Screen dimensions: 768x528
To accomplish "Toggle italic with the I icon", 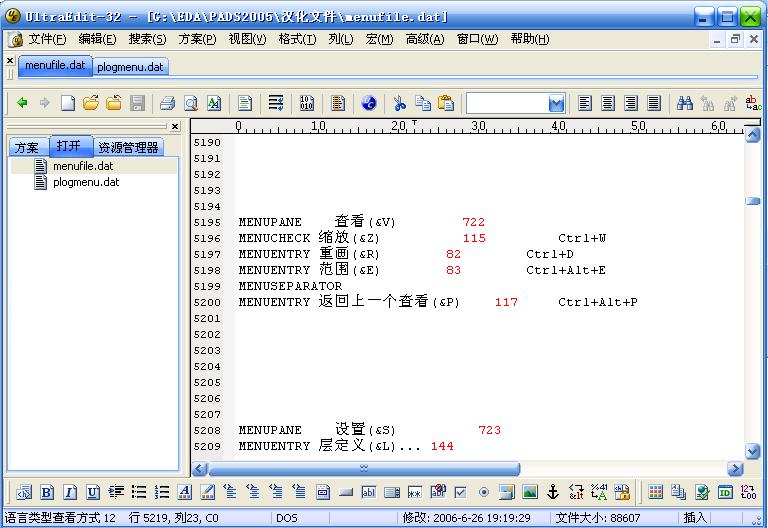I will [70, 492].
